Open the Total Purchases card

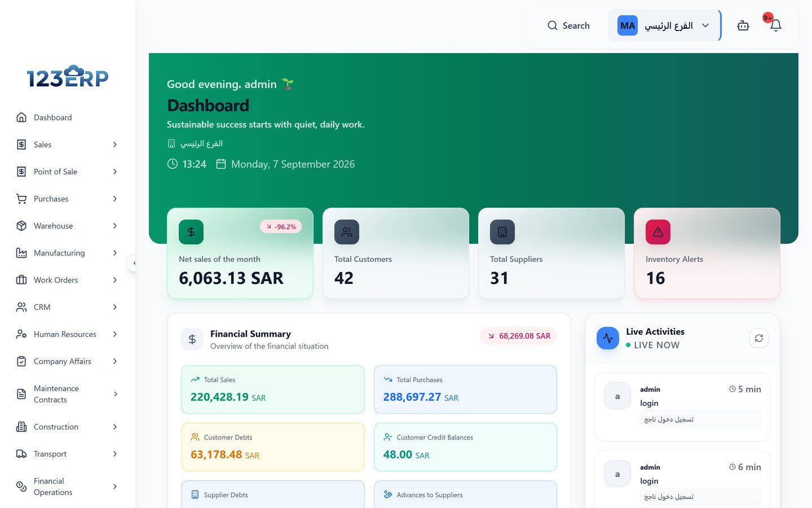[465, 389]
